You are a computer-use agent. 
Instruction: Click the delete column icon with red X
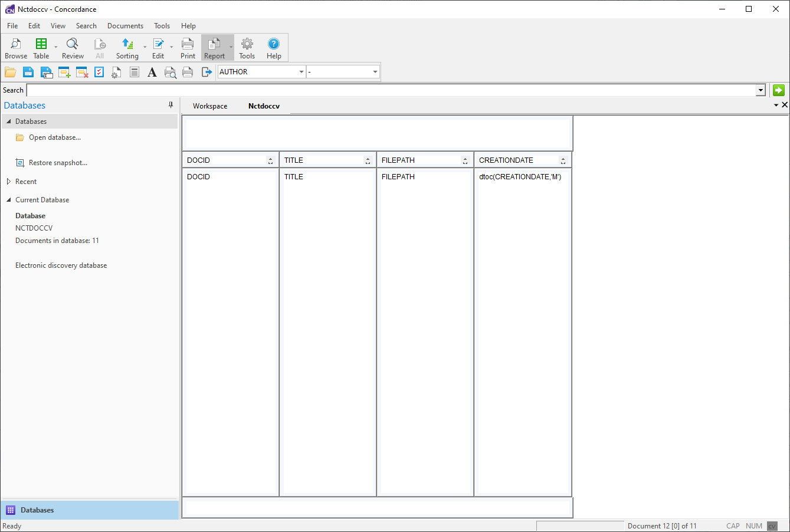(x=82, y=72)
